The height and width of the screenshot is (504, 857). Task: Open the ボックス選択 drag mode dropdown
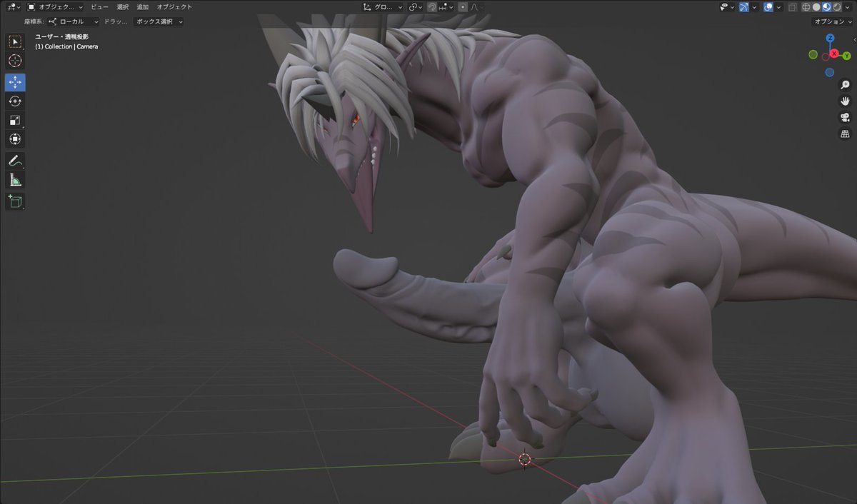pos(159,21)
